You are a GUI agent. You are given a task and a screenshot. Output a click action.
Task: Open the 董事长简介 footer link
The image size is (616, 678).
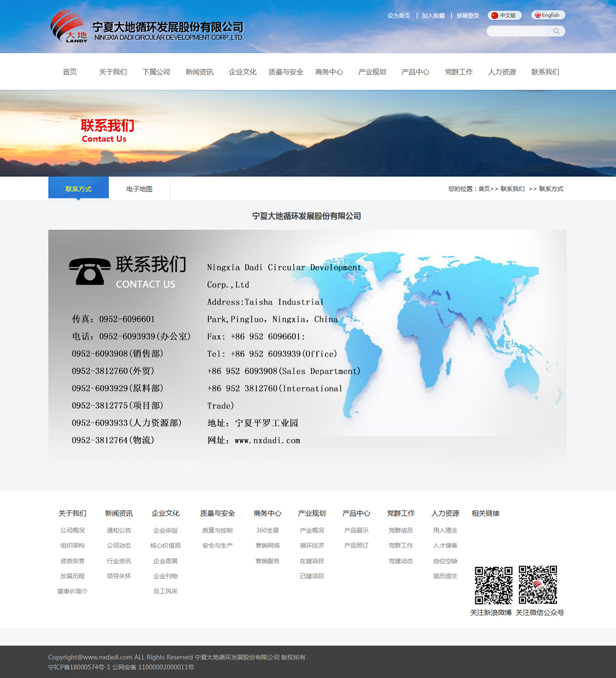72,591
